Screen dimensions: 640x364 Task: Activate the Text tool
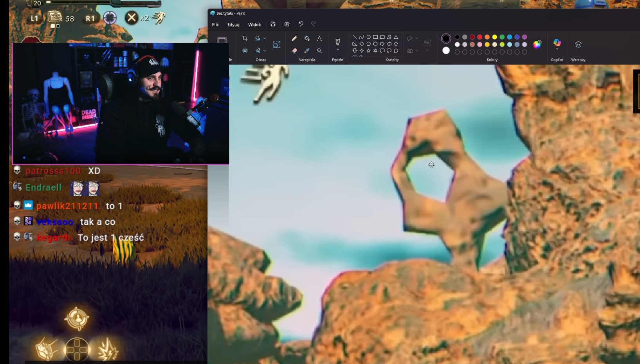click(x=319, y=38)
